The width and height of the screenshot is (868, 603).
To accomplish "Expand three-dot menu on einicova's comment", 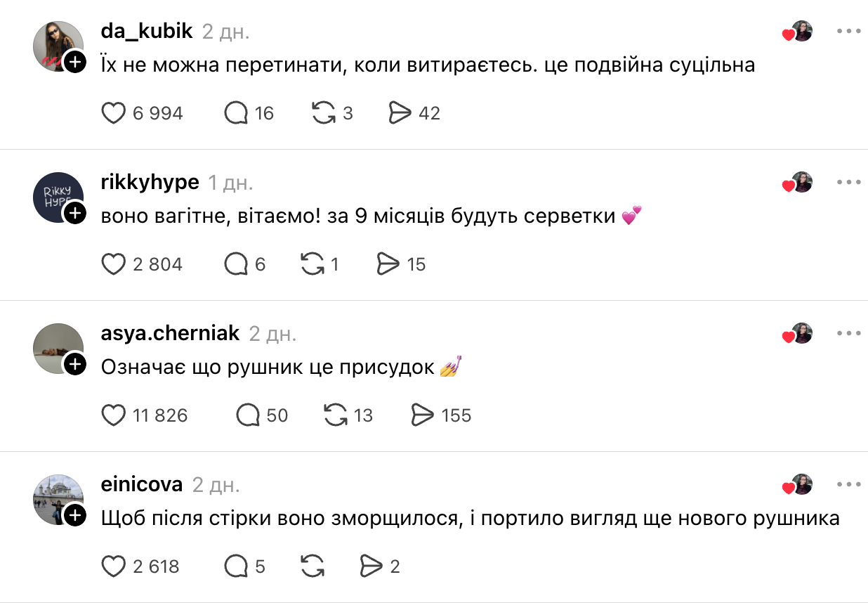I will 848,485.
